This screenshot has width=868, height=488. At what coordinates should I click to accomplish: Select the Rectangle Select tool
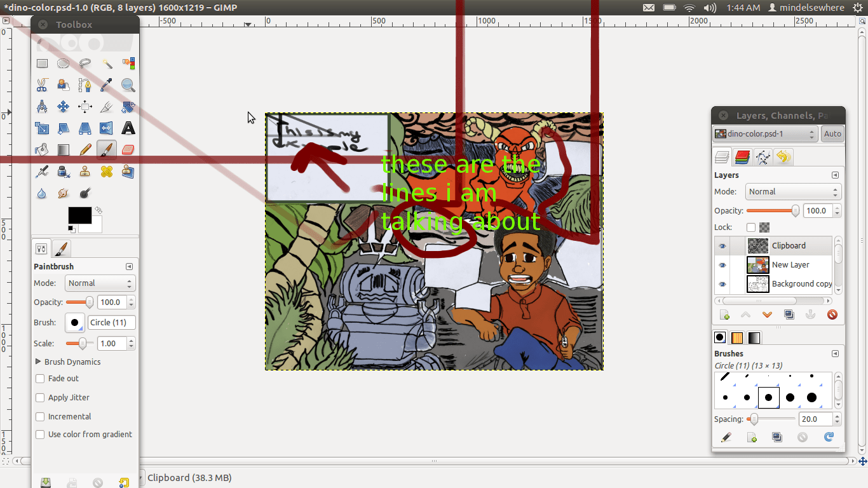[x=42, y=64]
